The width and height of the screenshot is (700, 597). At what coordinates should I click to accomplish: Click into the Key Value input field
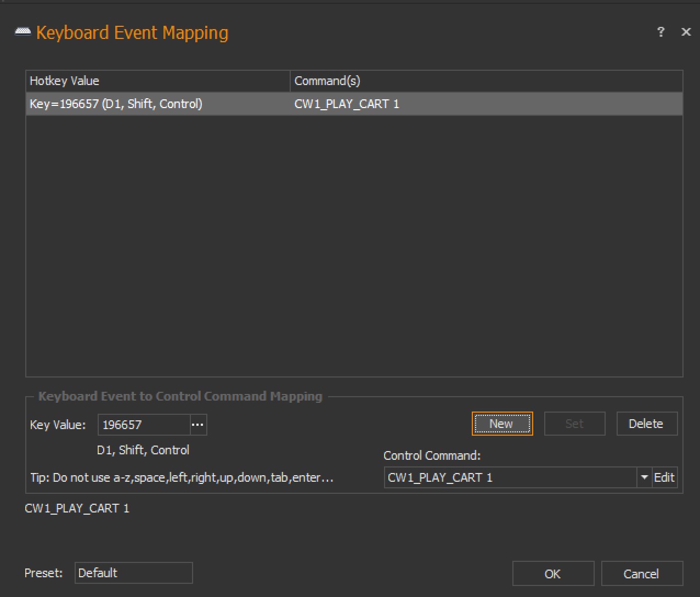(x=144, y=425)
